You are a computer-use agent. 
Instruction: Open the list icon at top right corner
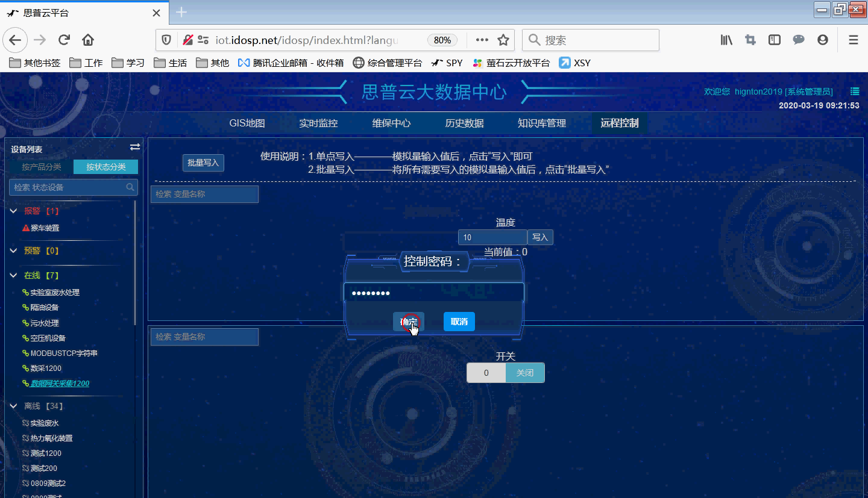coord(854,91)
